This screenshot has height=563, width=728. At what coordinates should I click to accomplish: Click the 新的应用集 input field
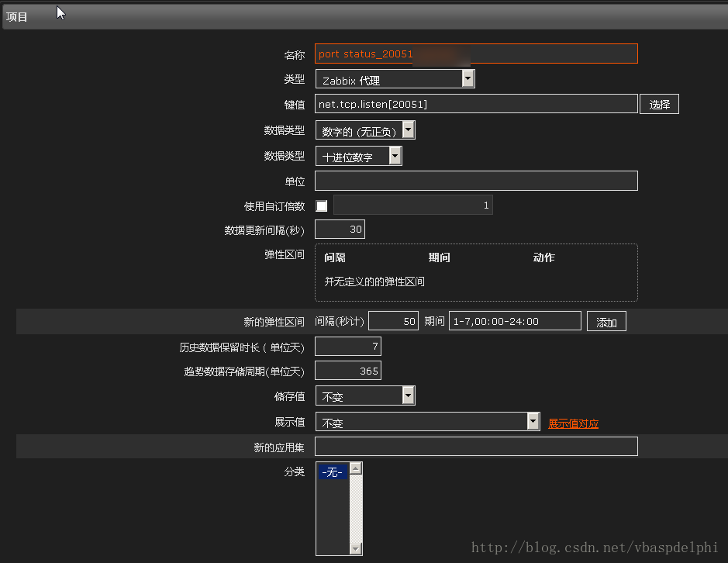pos(476,447)
